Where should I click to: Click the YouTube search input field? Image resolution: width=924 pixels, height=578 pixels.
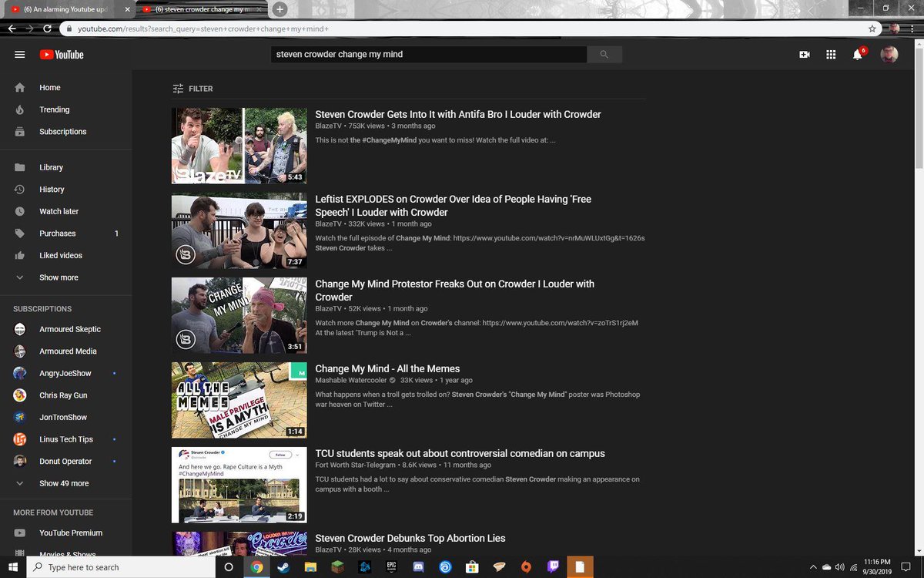pyautogui.click(x=429, y=55)
